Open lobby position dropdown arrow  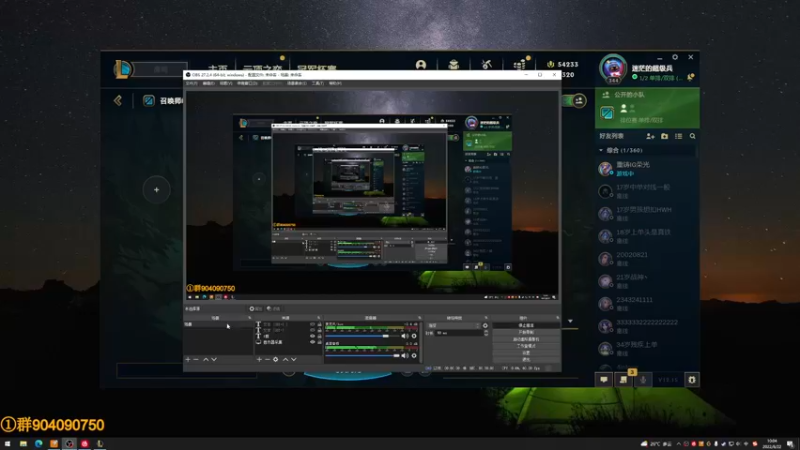[x=570, y=321]
